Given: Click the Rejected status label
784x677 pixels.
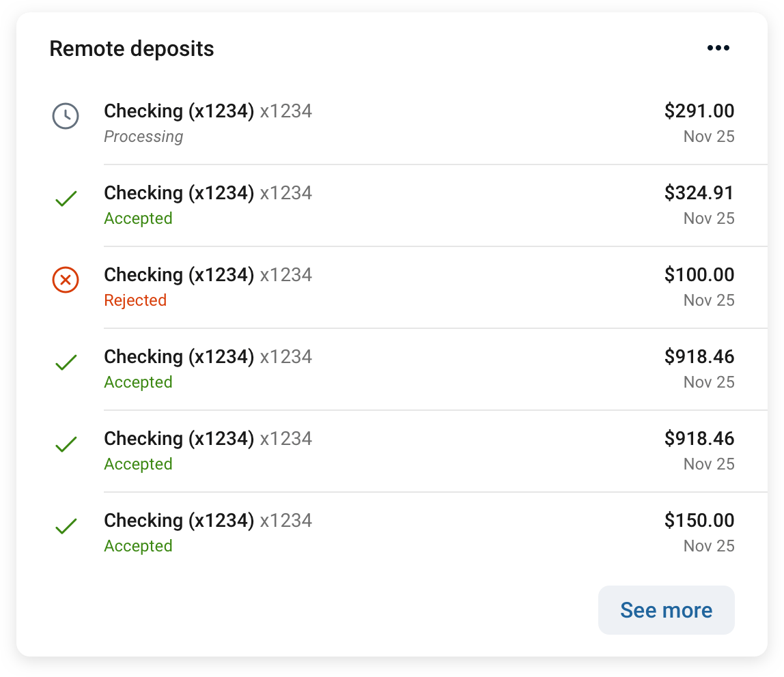Looking at the screenshot, I should pyautogui.click(x=135, y=300).
